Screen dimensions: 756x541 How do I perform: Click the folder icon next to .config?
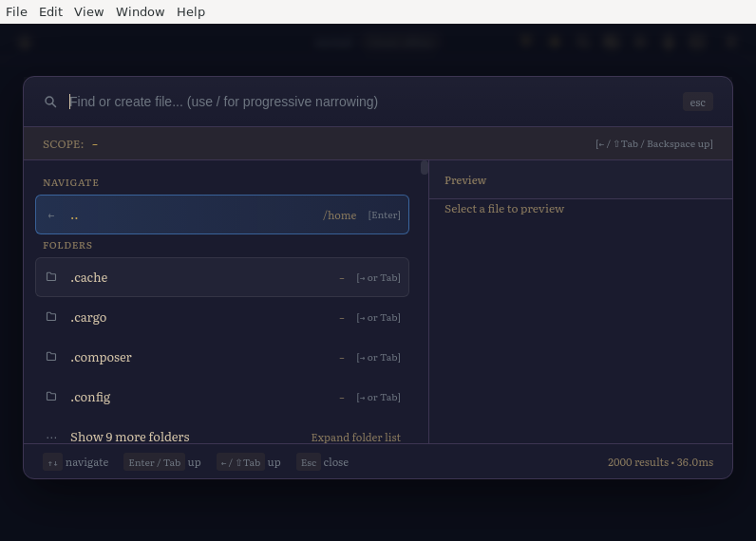(51, 397)
